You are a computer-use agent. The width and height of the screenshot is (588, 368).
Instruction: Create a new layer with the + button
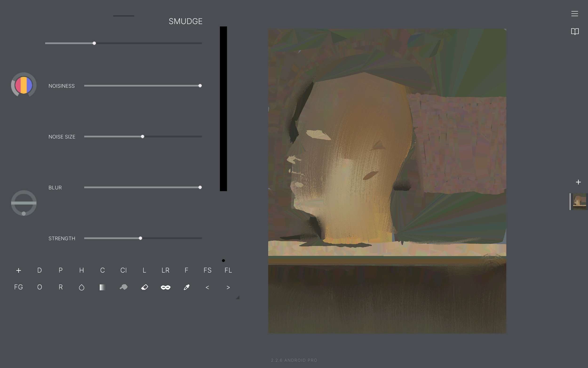click(578, 182)
